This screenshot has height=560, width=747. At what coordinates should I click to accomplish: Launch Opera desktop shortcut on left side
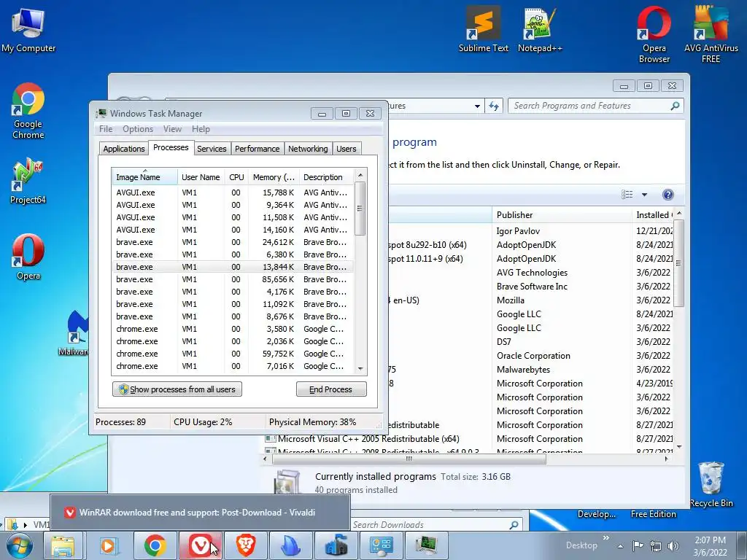pos(28,257)
